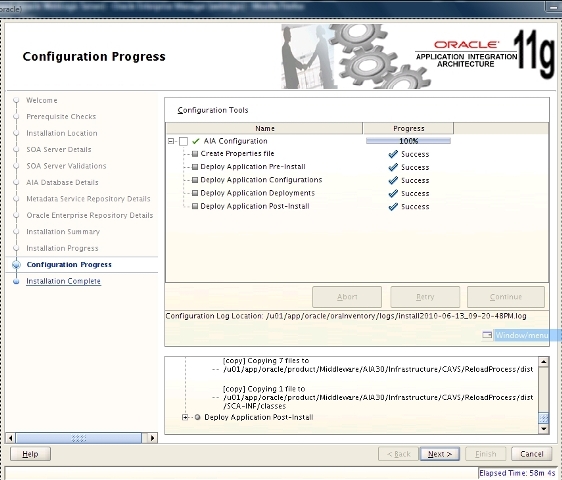Click the Abort button

coord(347,297)
